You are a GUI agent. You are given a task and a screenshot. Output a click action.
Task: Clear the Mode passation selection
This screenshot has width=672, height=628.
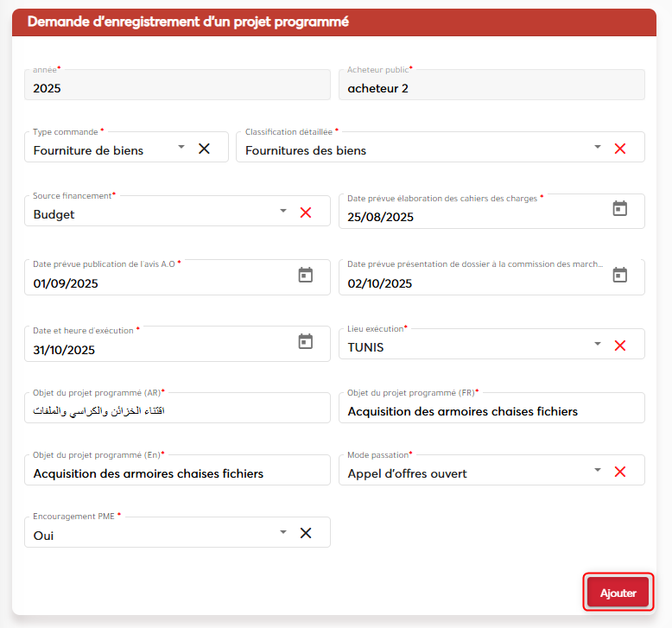coord(619,472)
